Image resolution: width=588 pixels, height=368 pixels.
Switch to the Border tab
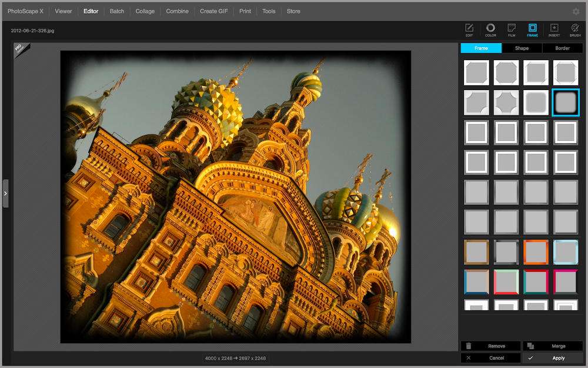[x=562, y=48]
